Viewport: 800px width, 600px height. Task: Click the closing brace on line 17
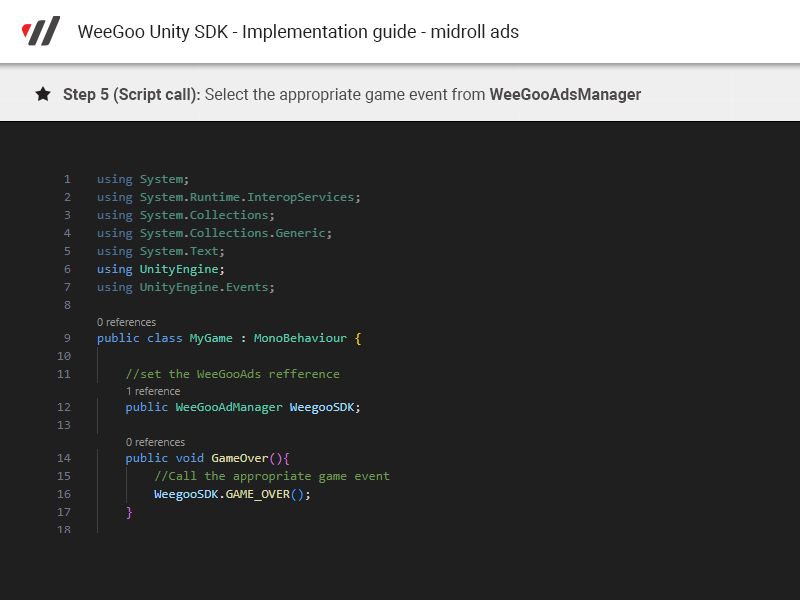129,512
